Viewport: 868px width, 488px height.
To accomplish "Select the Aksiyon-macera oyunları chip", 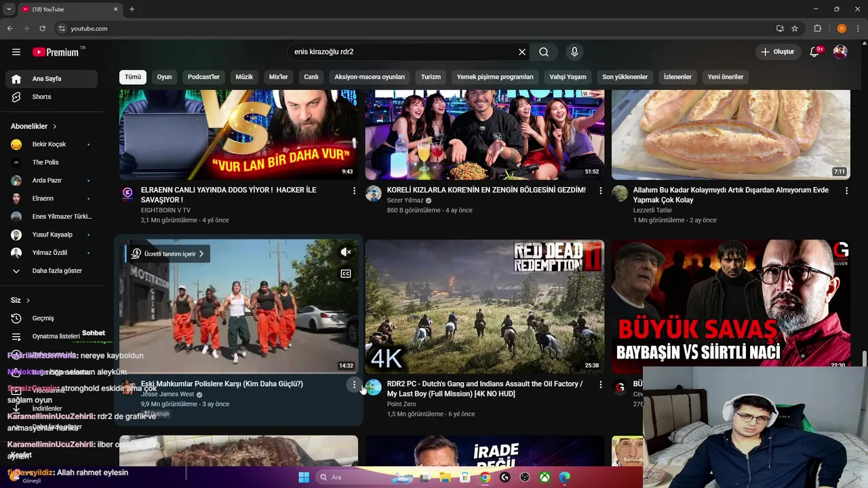I will 370,77.
